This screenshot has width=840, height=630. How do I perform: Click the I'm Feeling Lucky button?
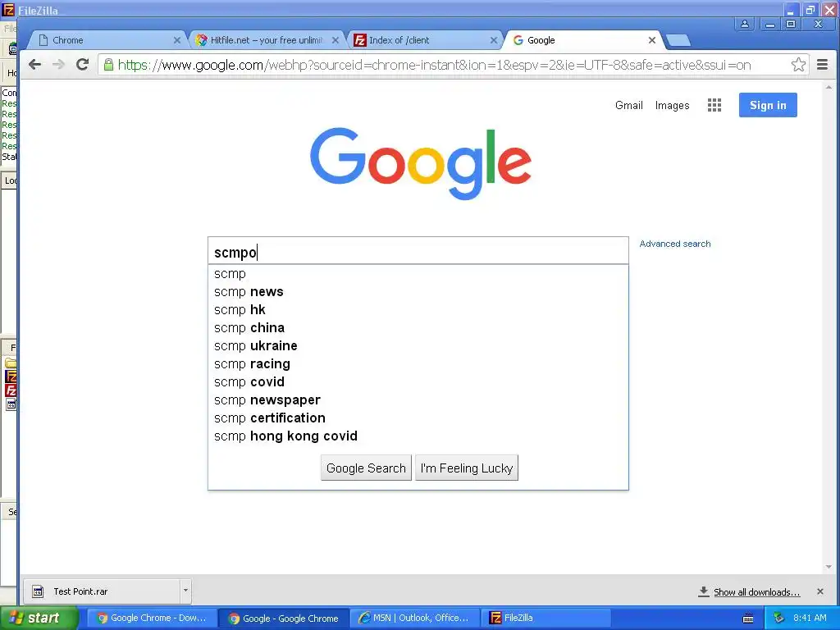[x=467, y=468]
